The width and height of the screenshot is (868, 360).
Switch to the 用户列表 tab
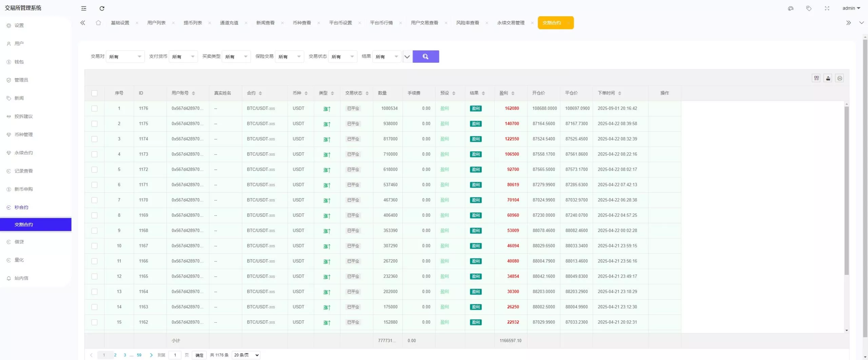pyautogui.click(x=157, y=23)
